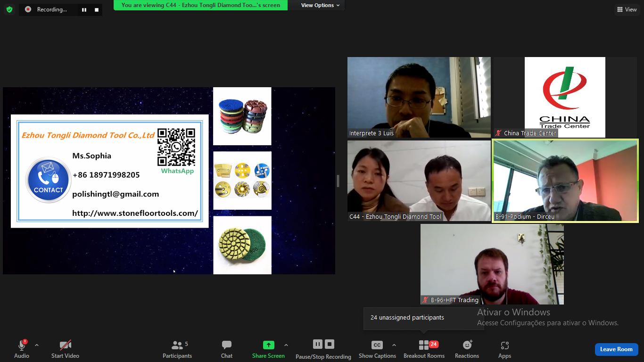644x362 pixels.
Task: Click Start Video camera icon
Action: [65, 345]
